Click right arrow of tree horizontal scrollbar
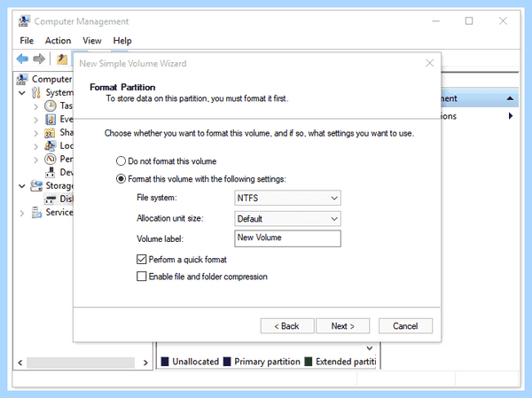 click(145, 363)
